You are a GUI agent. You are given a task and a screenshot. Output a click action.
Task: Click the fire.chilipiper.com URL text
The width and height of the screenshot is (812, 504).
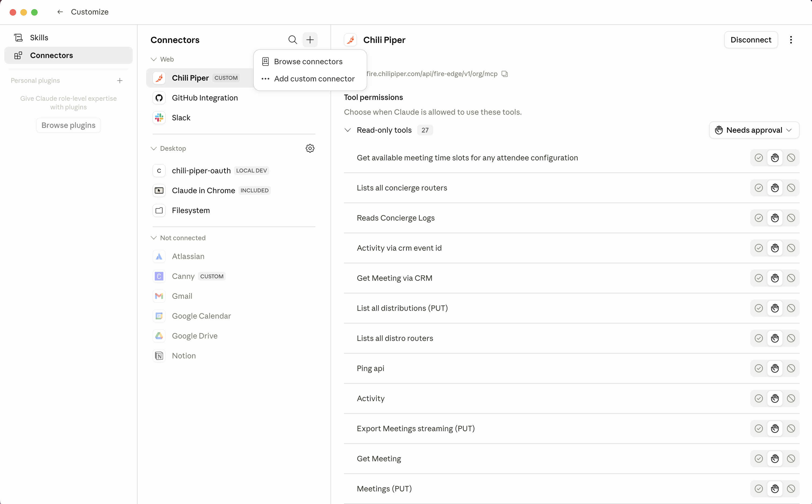click(x=432, y=74)
